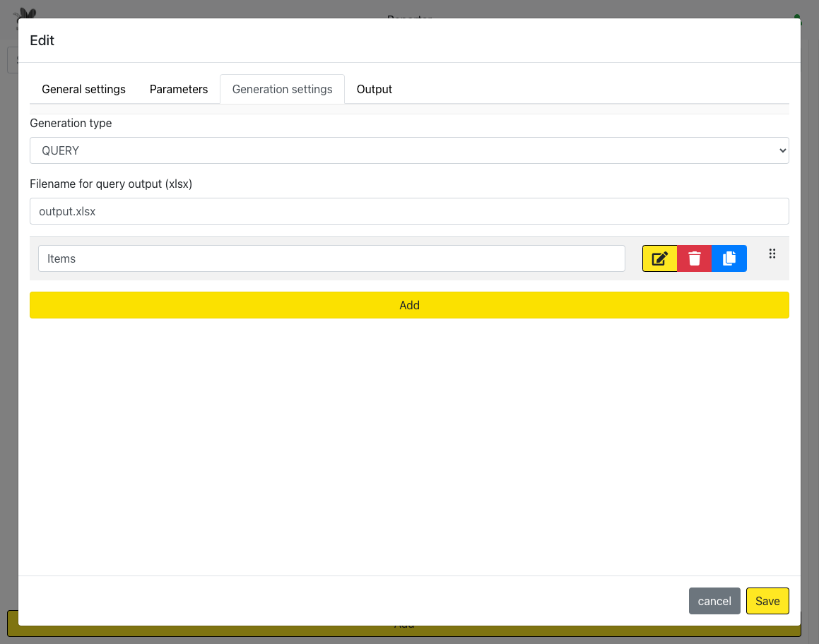This screenshot has width=819, height=644.
Task: Open the Parameters tab
Action: [x=179, y=89]
